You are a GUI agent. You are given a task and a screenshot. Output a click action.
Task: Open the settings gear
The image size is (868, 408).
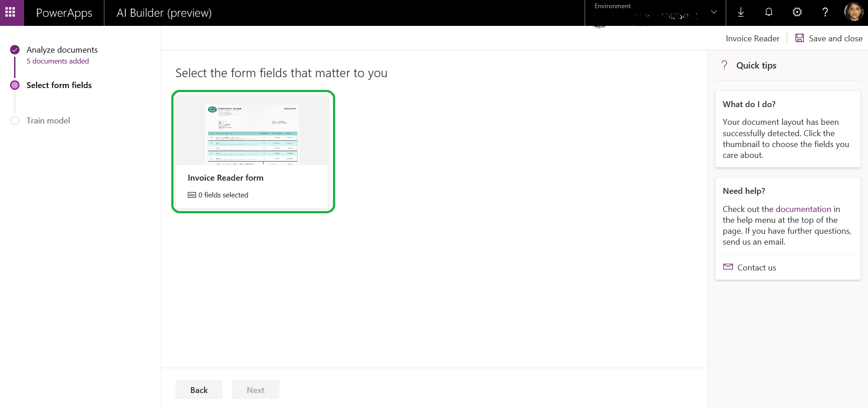coord(797,12)
